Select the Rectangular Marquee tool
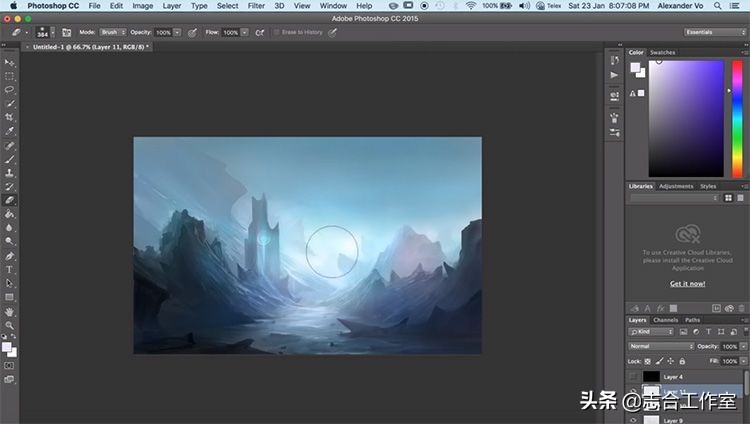 click(x=10, y=77)
